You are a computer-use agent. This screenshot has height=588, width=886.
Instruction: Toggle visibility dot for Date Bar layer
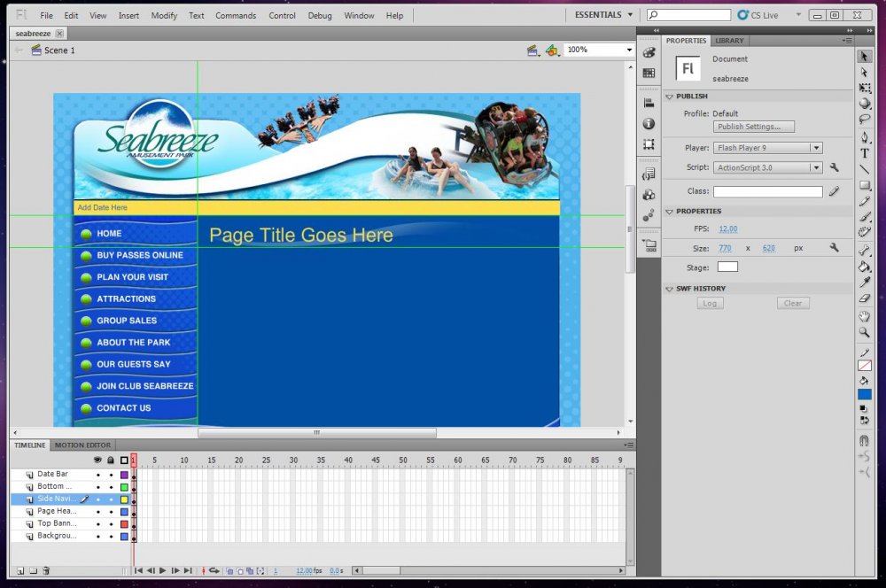click(98, 475)
